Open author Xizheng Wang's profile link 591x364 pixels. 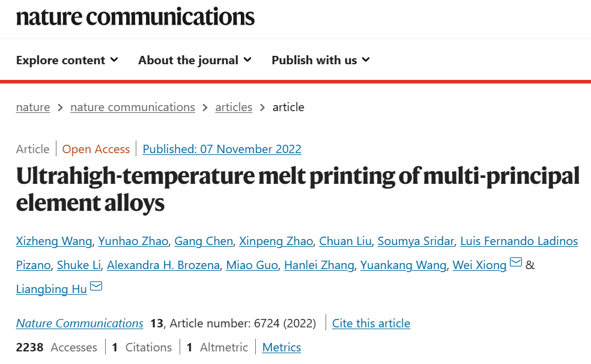coord(54,241)
